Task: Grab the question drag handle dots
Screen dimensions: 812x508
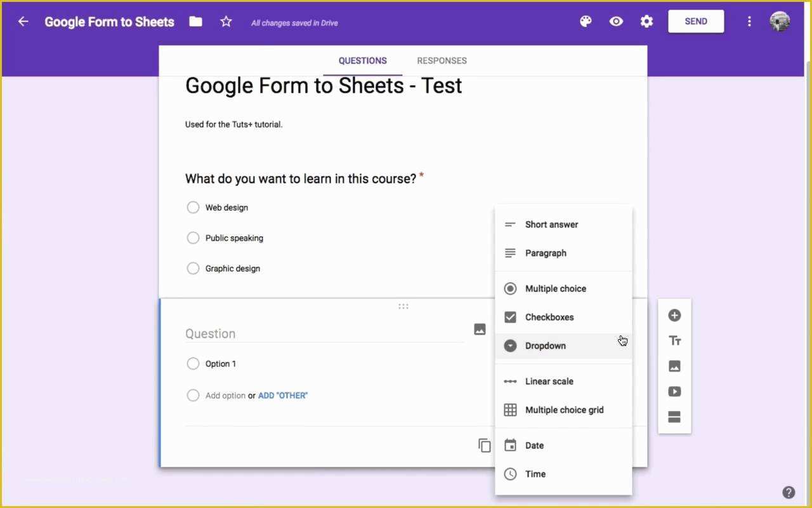Action: coord(403,306)
